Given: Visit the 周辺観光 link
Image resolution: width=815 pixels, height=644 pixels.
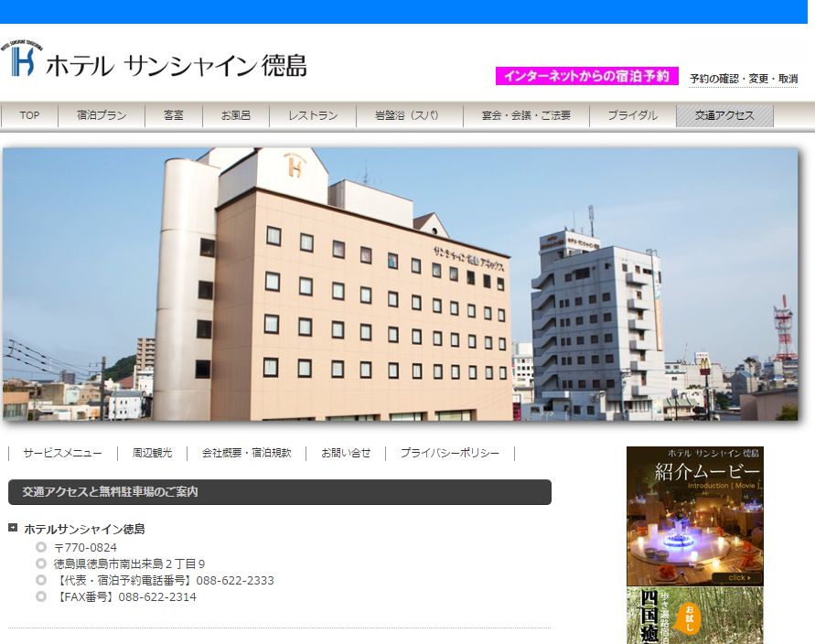Looking at the screenshot, I should tap(153, 454).
